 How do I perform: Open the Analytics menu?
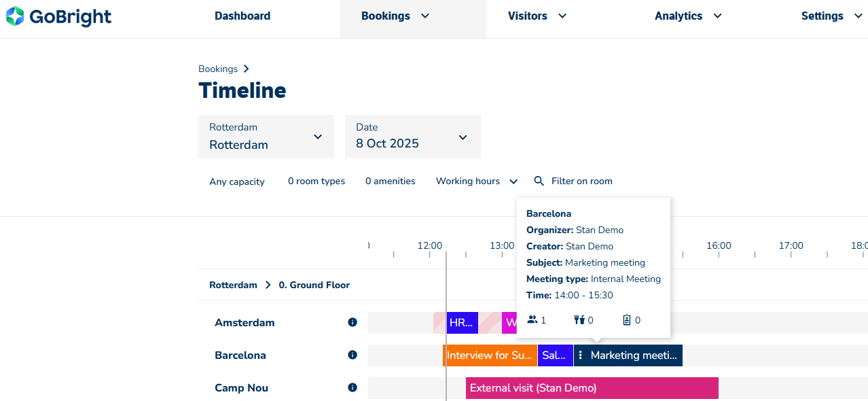tap(688, 16)
